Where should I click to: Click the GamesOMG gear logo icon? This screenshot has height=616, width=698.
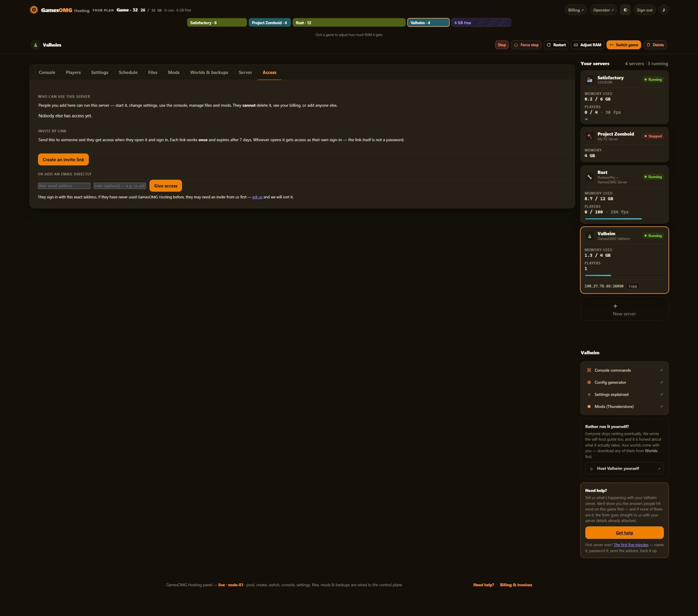point(34,10)
